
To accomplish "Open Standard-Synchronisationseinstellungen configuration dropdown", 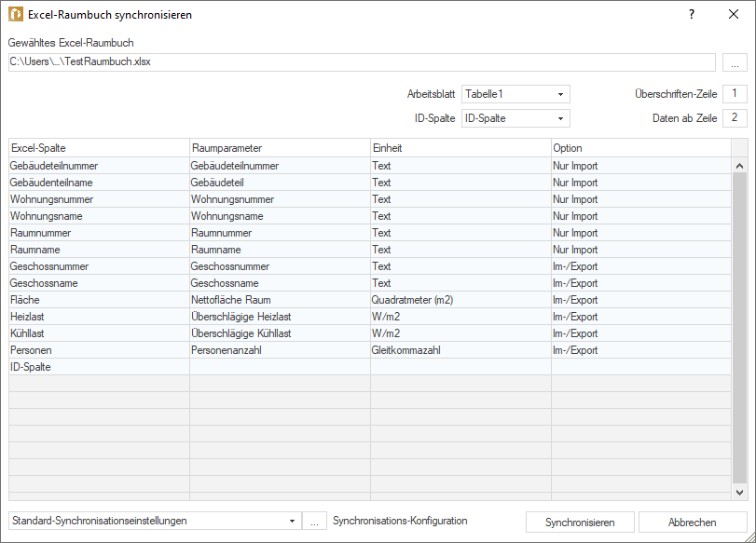I will (x=155, y=521).
